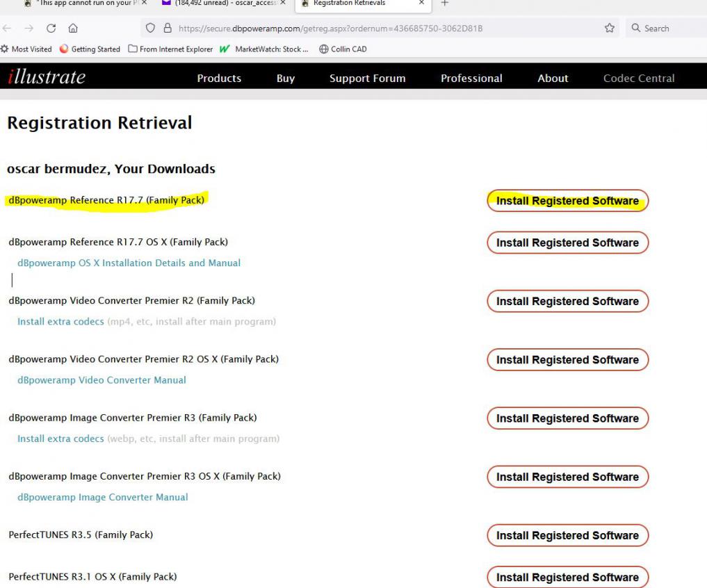Click the Firefox home icon
This screenshot has width=707, height=588.
[73, 28]
